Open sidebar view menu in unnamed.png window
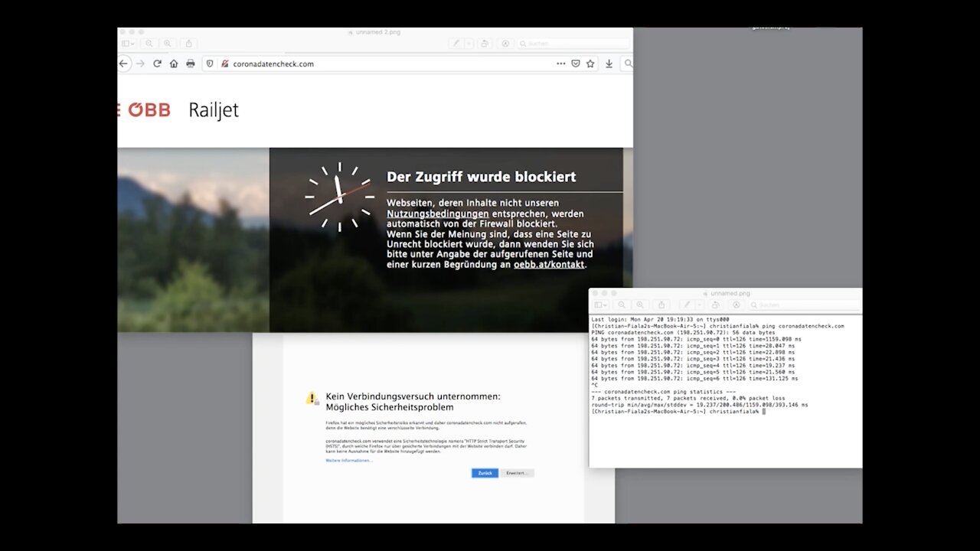The image size is (980, 551). coord(601,305)
